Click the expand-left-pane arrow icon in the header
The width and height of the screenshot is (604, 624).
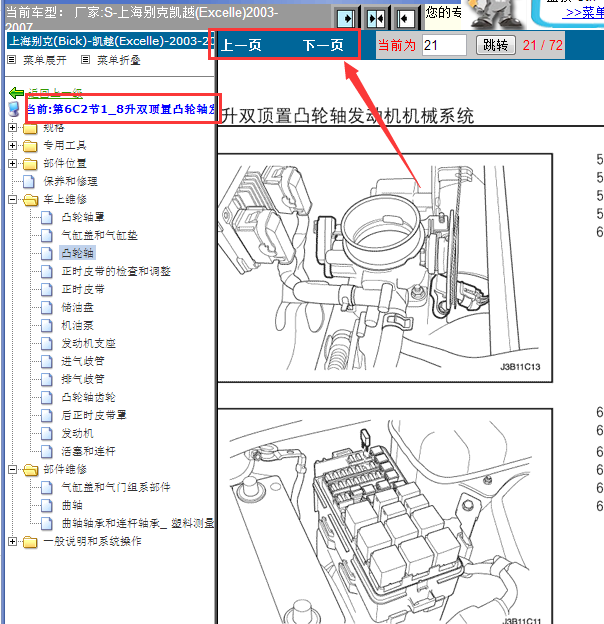coord(345,18)
